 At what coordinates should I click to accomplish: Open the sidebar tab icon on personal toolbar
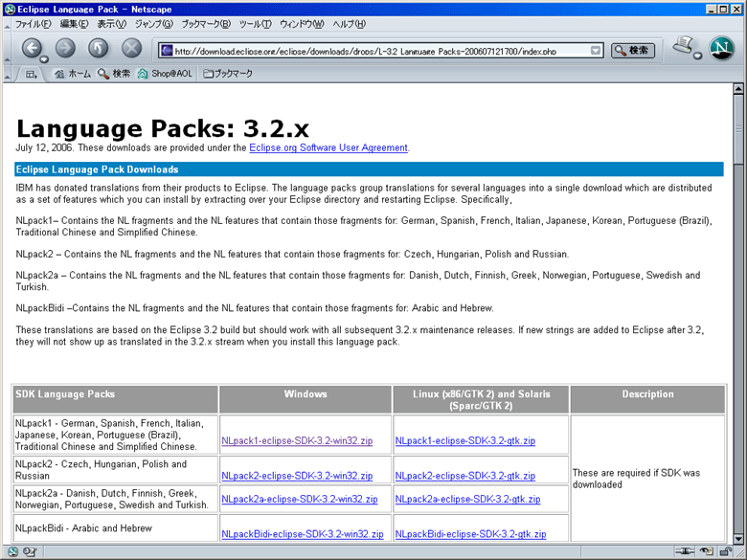click(31, 74)
